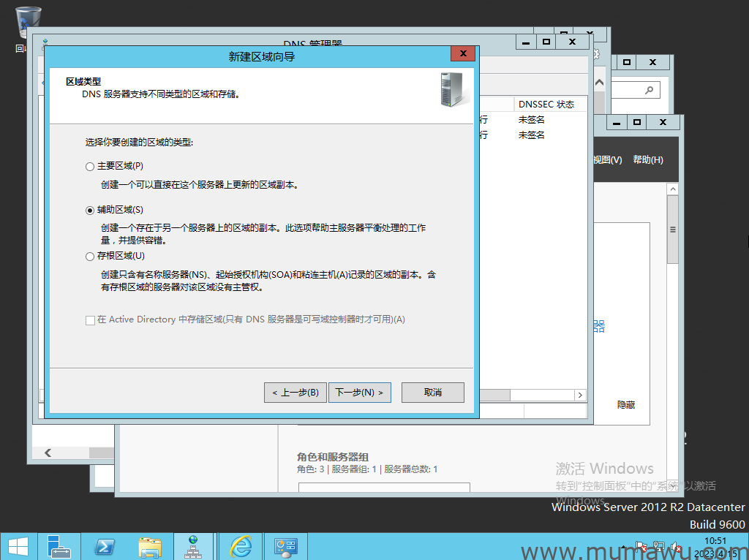Select the 存根区域(U) radio button
Screen dimensions: 749x560
tap(90, 257)
